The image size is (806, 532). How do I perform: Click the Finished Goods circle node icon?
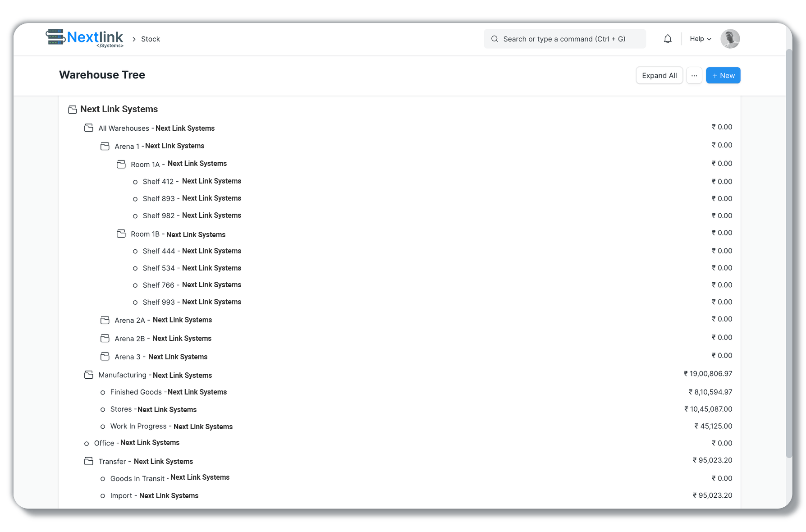point(103,393)
